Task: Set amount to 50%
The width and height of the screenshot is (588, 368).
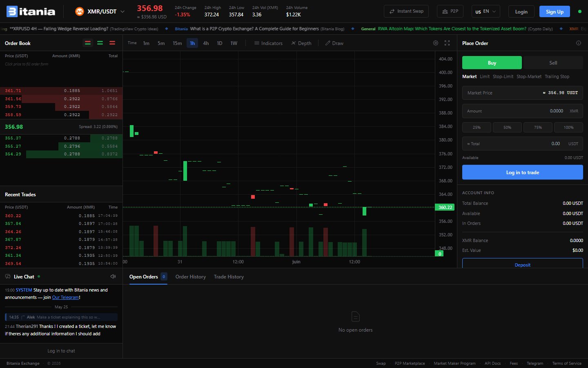Action: (x=507, y=127)
